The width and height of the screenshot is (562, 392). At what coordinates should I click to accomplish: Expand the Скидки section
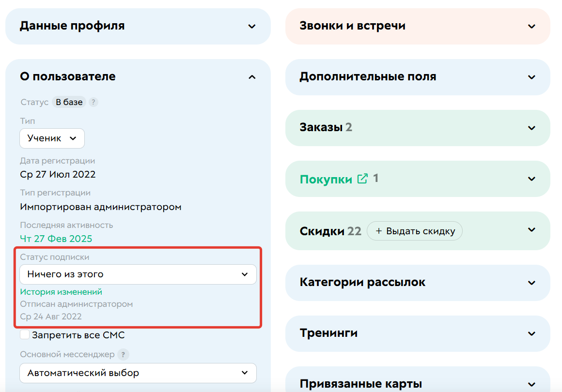tap(531, 230)
